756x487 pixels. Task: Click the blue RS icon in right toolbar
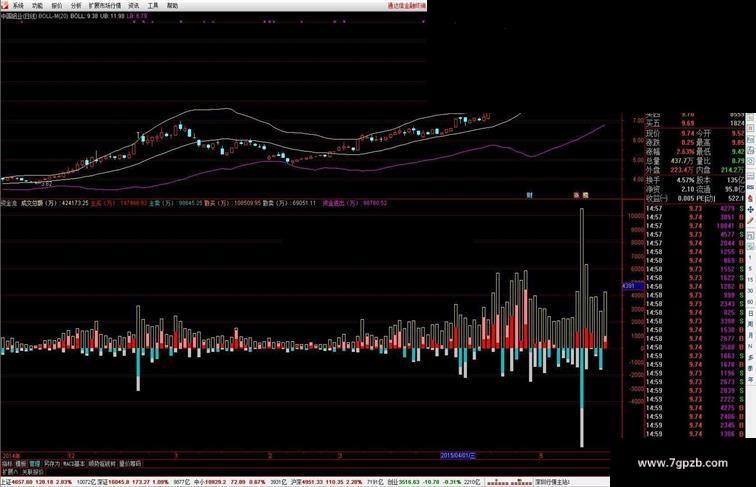[x=751, y=187]
